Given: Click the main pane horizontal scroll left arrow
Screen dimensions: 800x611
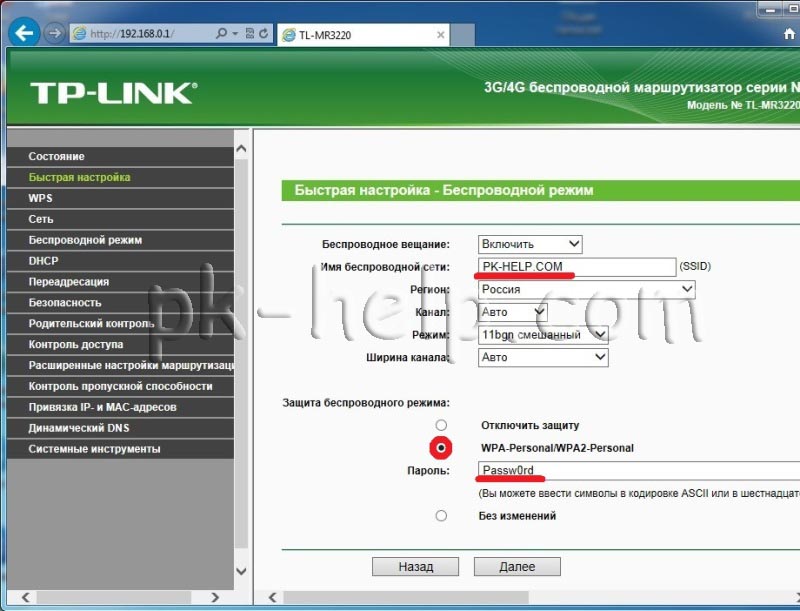Looking at the screenshot, I should (x=272, y=597).
